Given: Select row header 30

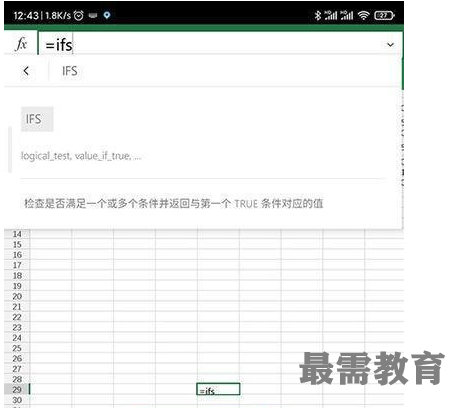Looking at the screenshot, I should click(17, 400).
